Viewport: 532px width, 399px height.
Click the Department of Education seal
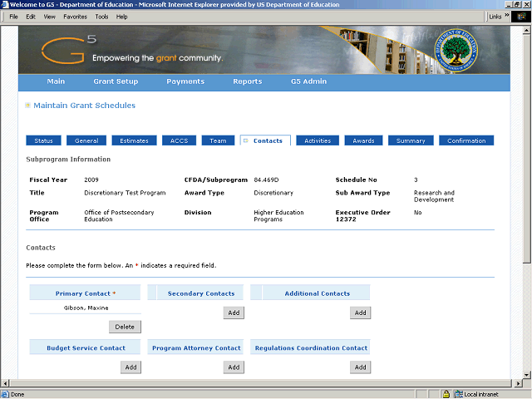(457, 50)
